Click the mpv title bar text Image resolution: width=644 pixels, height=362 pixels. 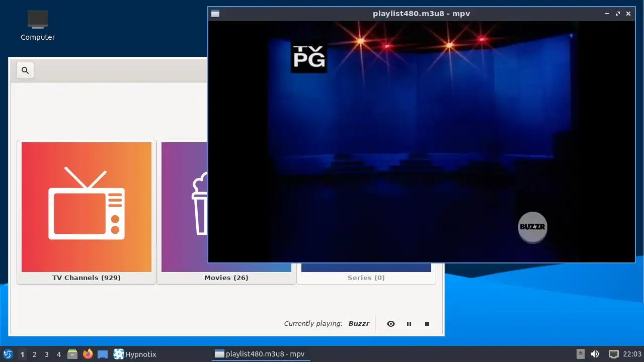pos(422,14)
